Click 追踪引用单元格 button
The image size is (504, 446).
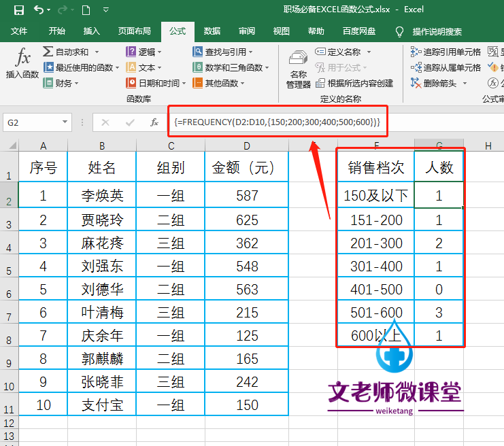coord(446,52)
